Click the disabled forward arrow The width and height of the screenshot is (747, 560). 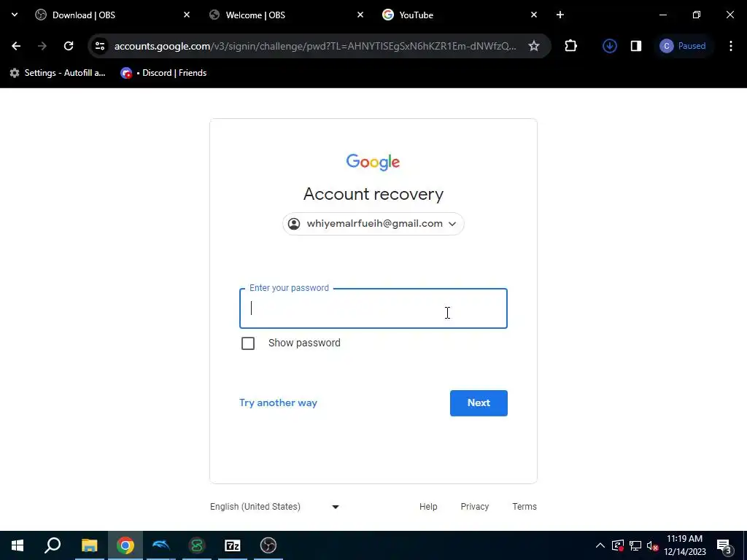point(42,46)
